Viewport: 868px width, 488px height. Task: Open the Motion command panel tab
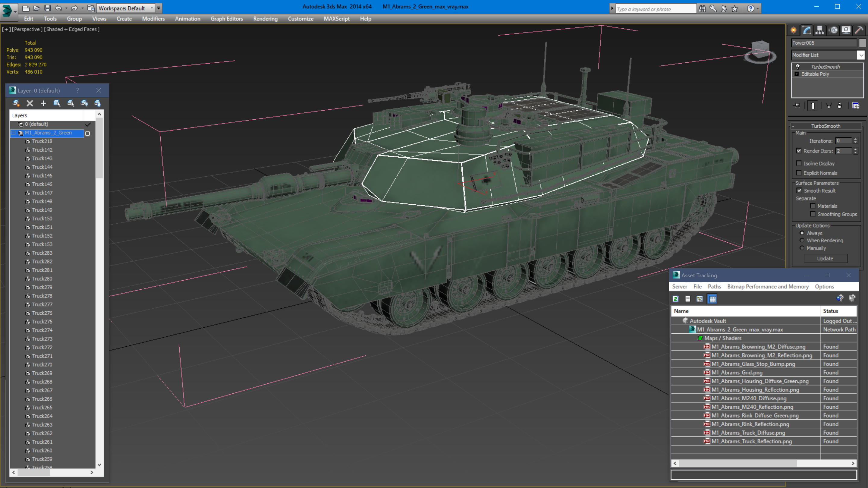[833, 30]
